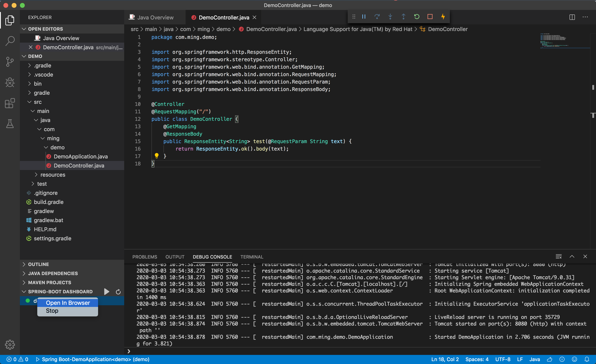596x364 pixels.
Task: Collapse the src folder
Action: (x=30, y=102)
